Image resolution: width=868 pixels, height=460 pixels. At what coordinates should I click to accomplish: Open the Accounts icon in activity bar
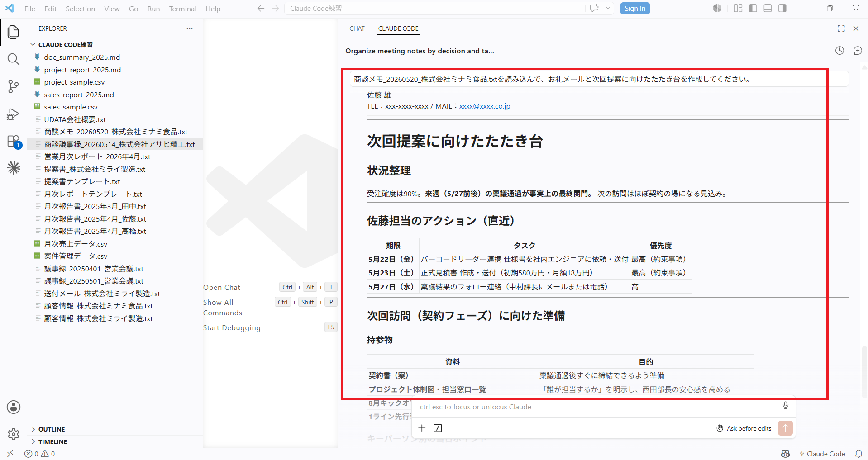click(14, 407)
